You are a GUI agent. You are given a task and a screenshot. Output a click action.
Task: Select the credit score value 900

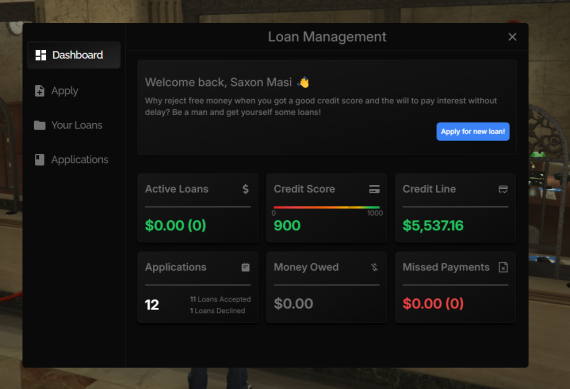[287, 226]
